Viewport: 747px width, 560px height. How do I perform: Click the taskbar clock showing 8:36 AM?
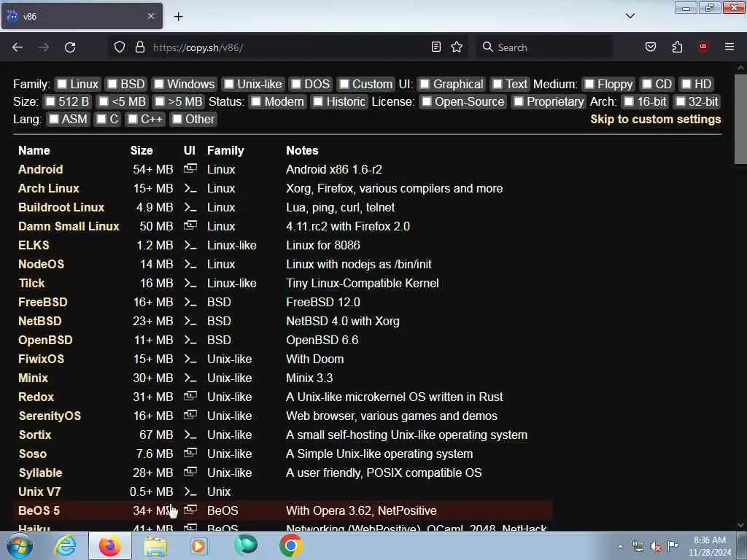point(709,546)
